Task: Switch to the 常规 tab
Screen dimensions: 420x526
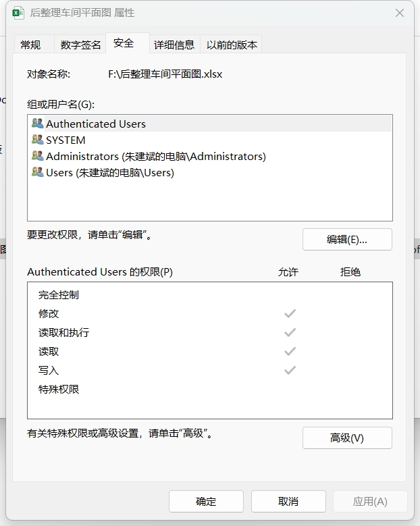Action: click(x=30, y=45)
